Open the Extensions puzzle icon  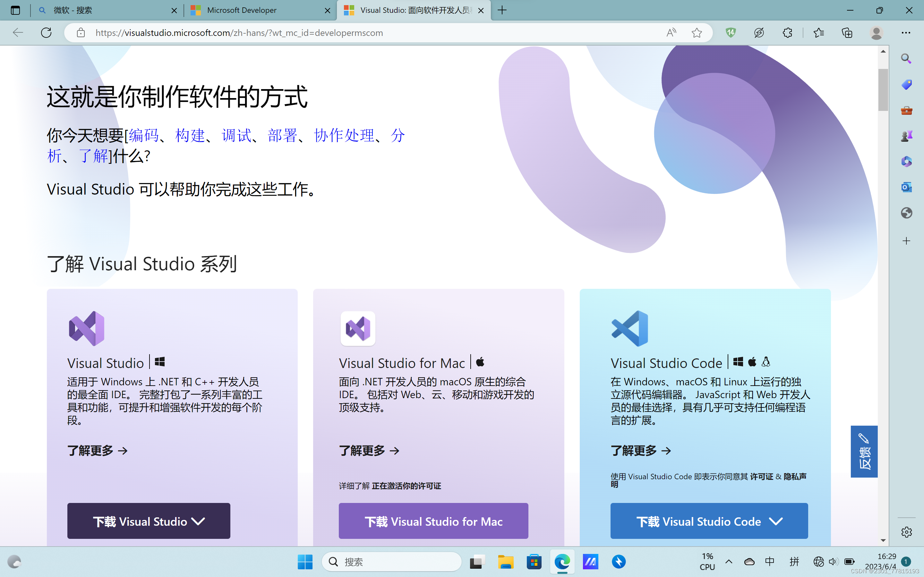click(787, 33)
